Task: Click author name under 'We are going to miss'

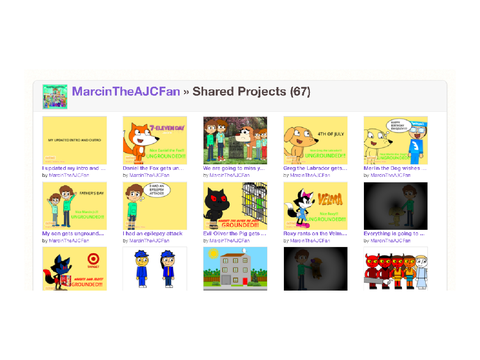Action: pyautogui.click(x=230, y=175)
